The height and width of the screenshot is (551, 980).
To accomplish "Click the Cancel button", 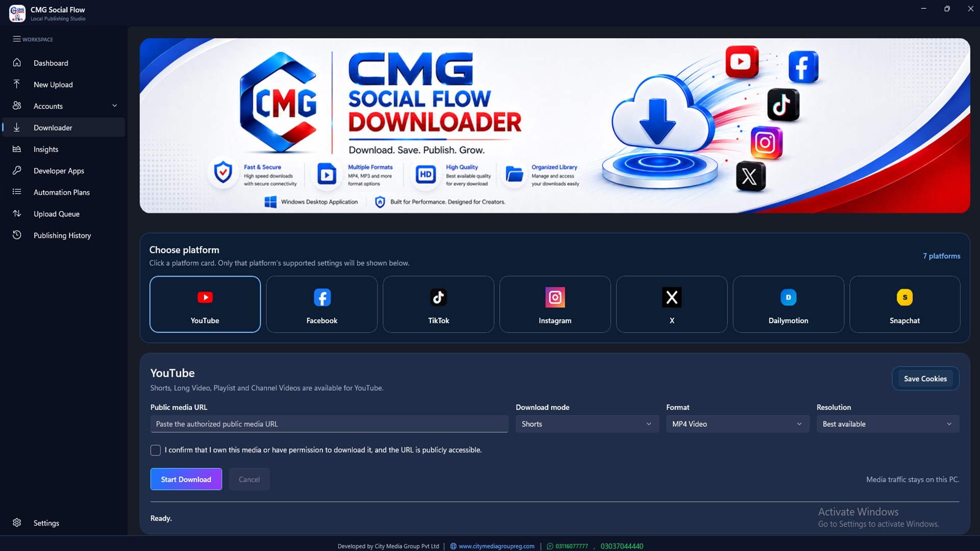I will click(249, 479).
